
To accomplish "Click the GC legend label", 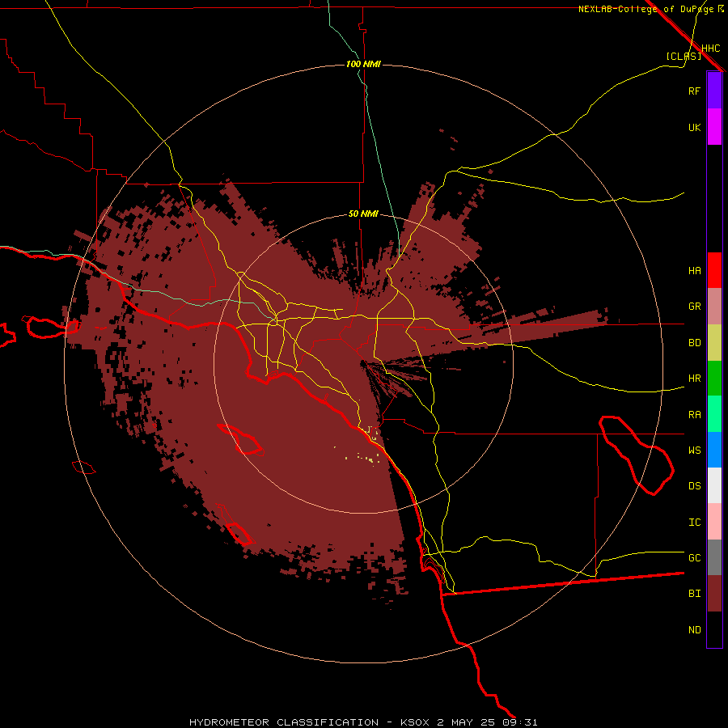I will tap(694, 557).
